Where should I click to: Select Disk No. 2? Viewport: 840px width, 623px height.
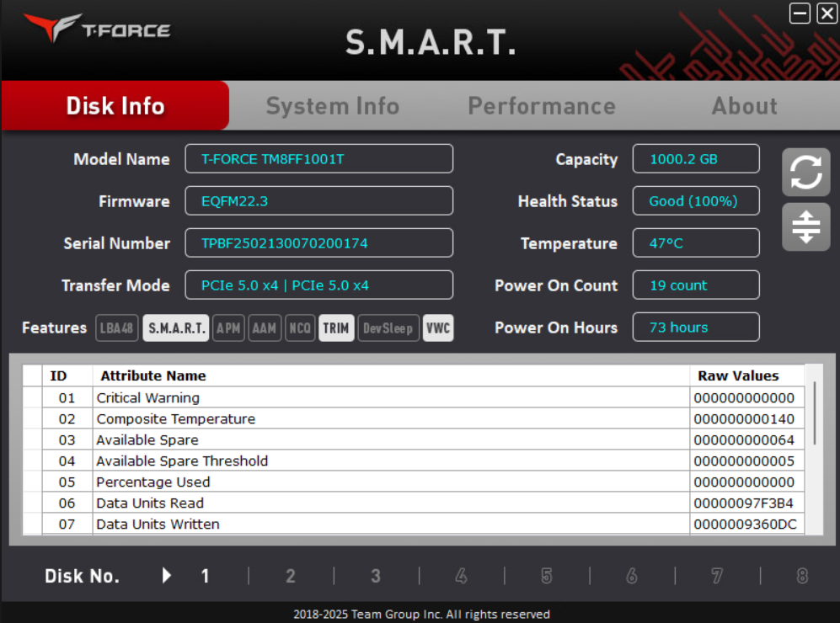pyautogui.click(x=290, y=576)
